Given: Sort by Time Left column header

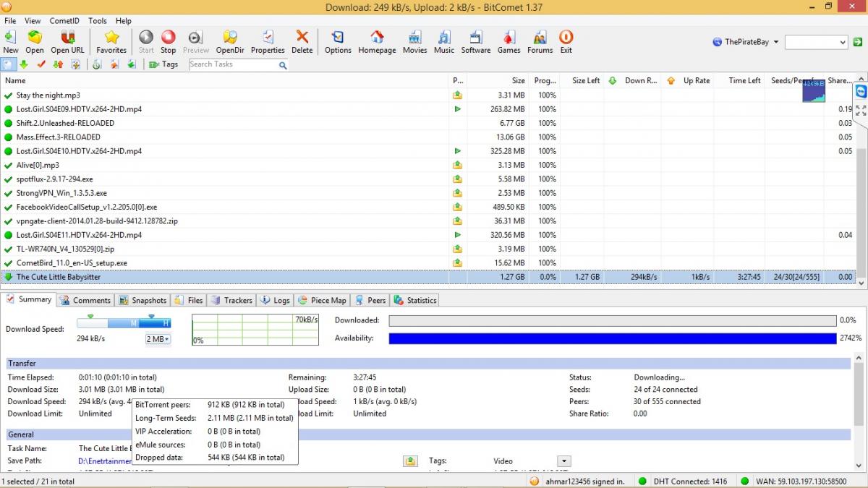Looking at the screenshot, I should pyautogui.click(x=739, y=80).
